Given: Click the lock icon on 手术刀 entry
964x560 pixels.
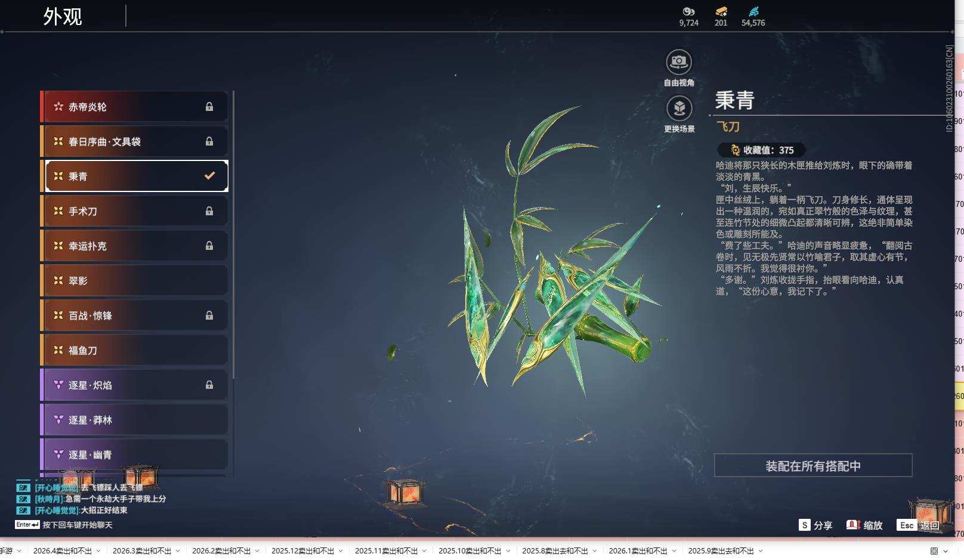Looking at the screenshot, I should [x=209, y=211].
